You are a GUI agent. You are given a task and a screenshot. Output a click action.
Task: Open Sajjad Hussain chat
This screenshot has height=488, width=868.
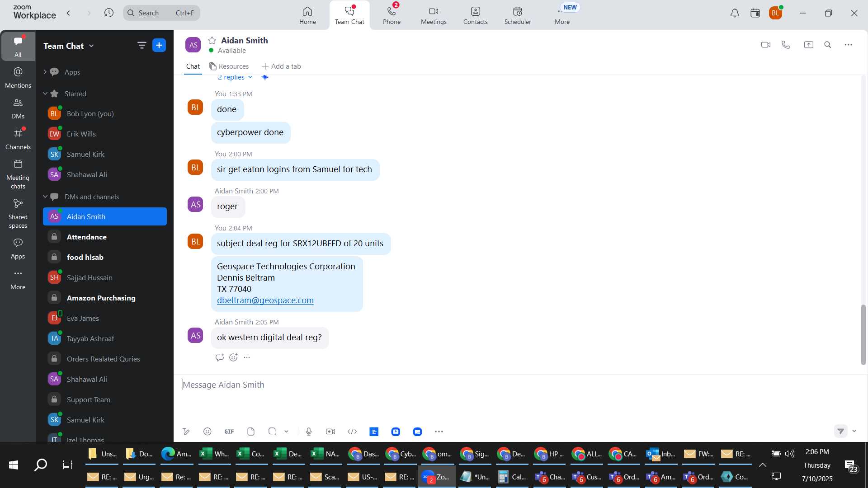[x=104, y=277]
